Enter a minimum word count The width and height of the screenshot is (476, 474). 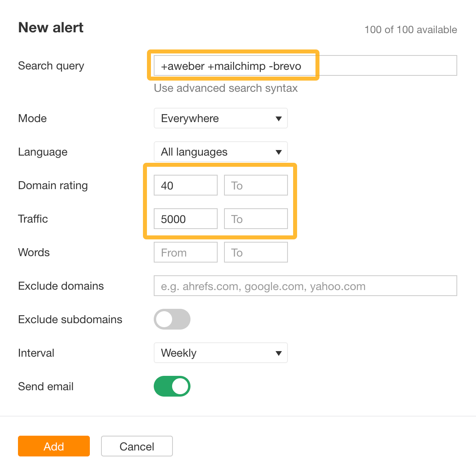point(185,252)
